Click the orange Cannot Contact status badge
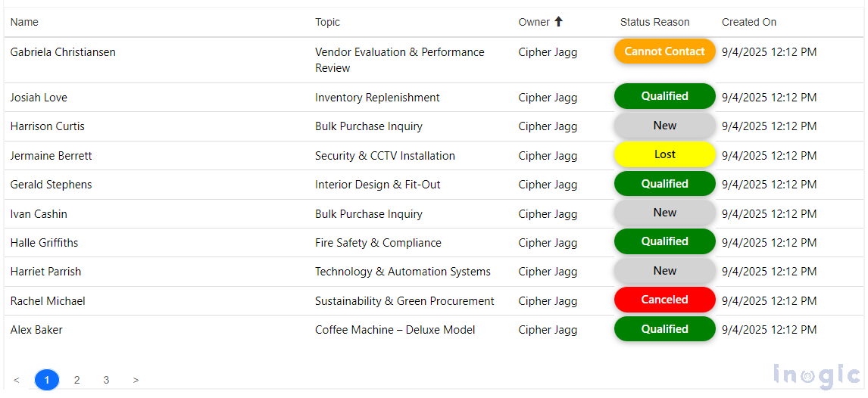The image size is (868, 398). tap(664, 51)
